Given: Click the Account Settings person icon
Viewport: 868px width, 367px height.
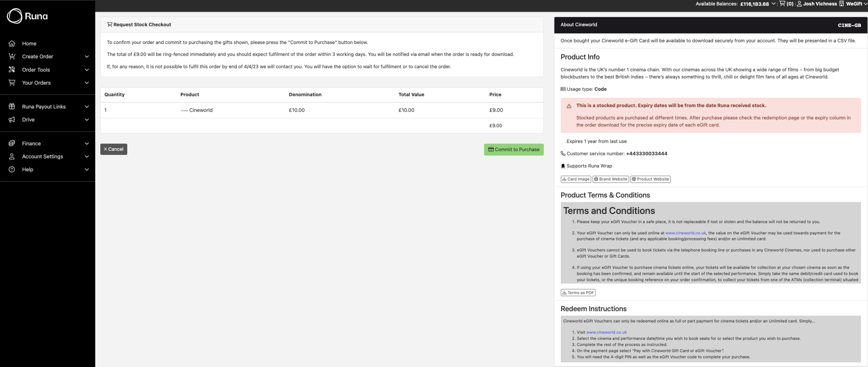Looking at the screenshot, I should (x=12, y=156).
